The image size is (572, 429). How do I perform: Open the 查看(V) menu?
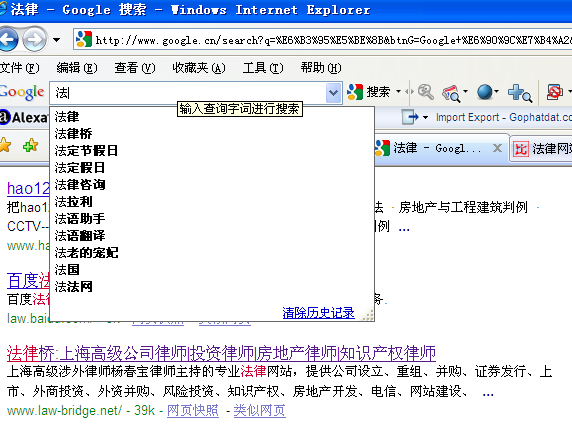click(135, 68)
